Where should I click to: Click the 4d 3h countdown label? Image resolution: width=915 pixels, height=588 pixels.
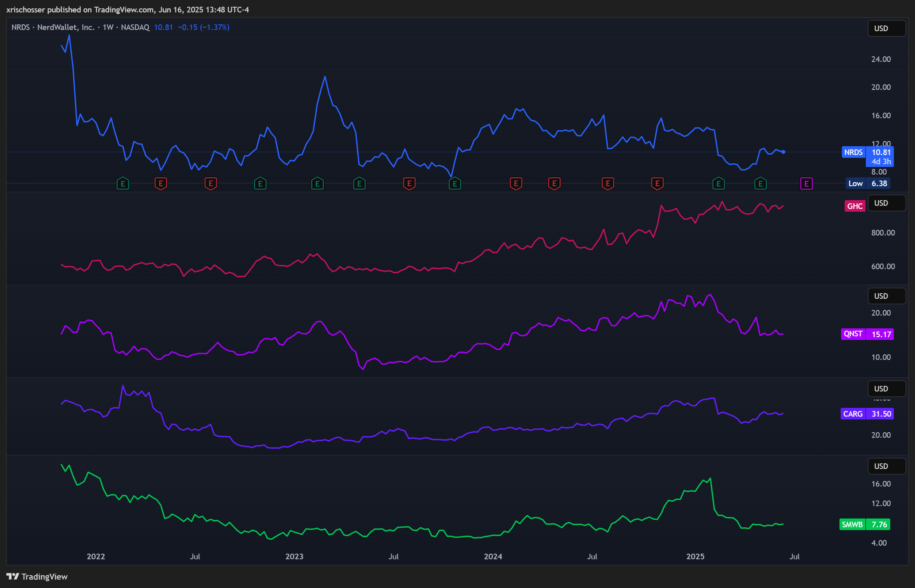tap(881, 162)
